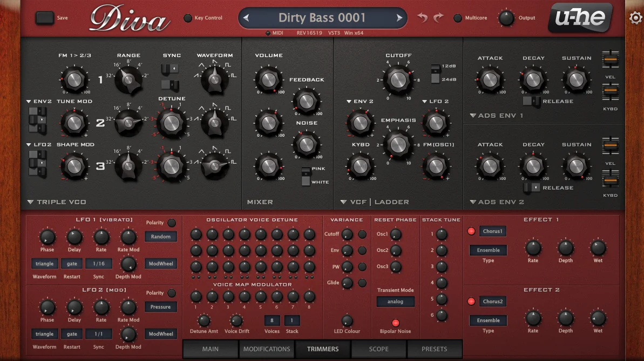644x361 pixels.
Task: Set LFO 1 polarity to Random
Action: coord(160,236)
